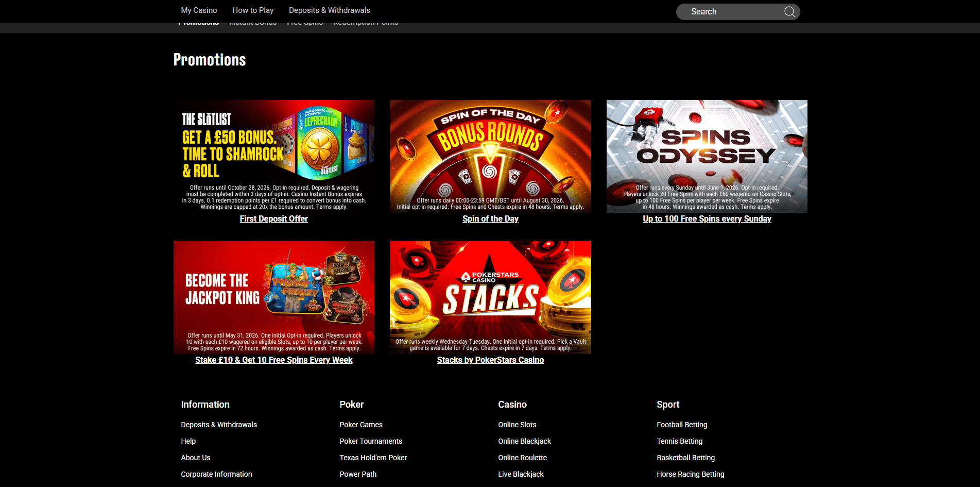Click the Jackpot King promotion banner
The width and height of the screenshot is (980, 487).
tap(273, 297)
